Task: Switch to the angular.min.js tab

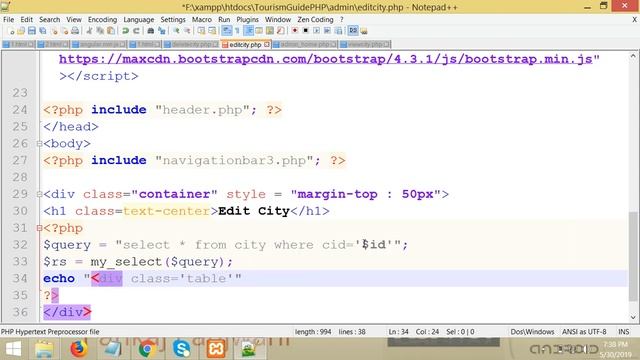Action: tap(99, 44)
